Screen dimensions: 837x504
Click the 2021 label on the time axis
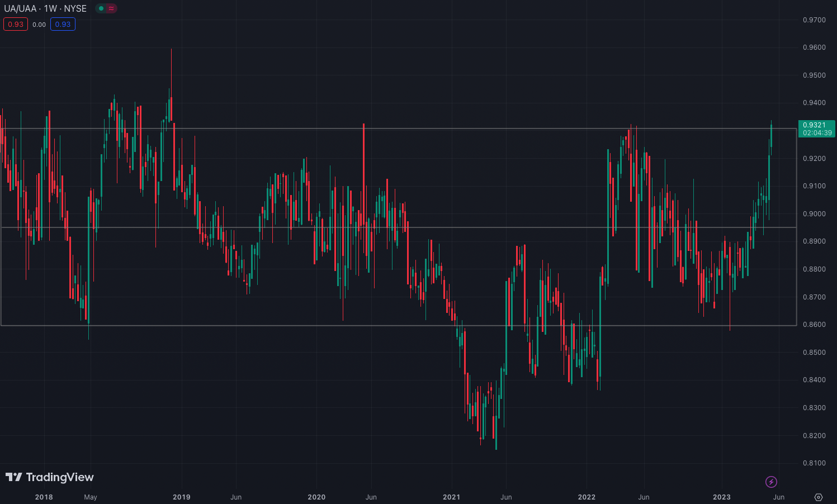pyautogui.click(x=452, y=497)
